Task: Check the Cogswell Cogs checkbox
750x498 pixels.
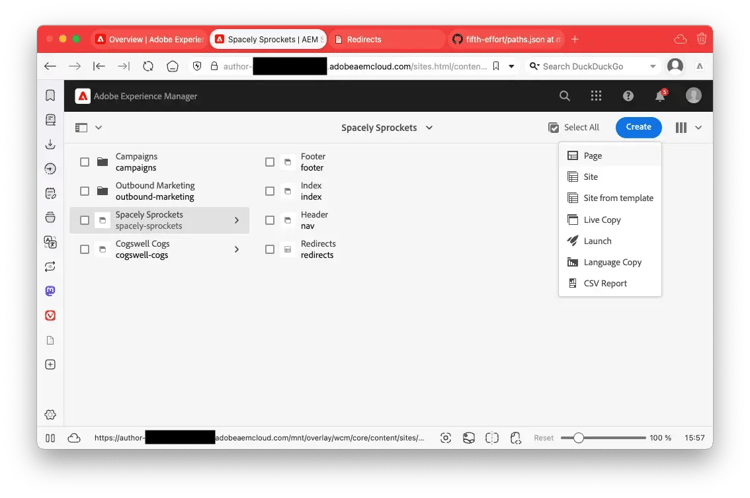Action: tap(85, 250)
